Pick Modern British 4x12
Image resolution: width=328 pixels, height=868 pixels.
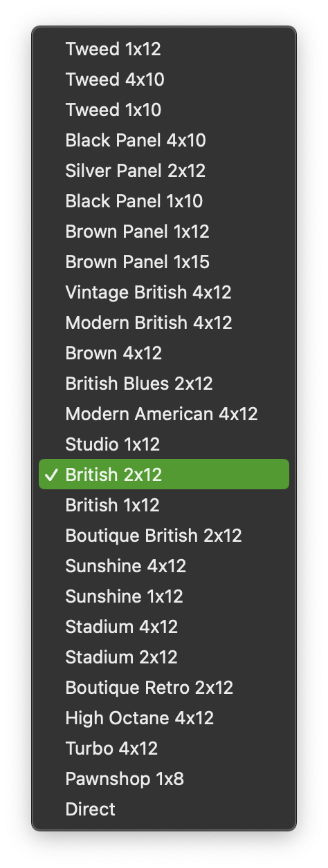[164, 323]
